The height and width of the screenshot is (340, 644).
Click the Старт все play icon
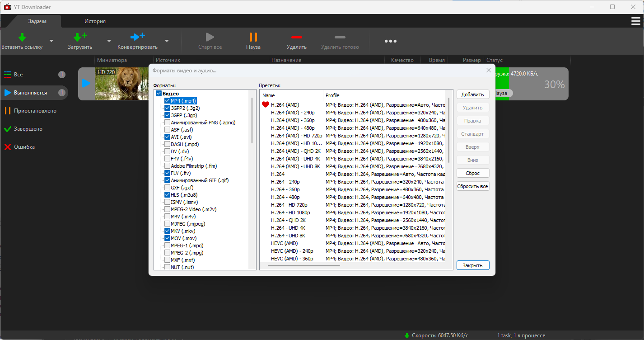210,37
